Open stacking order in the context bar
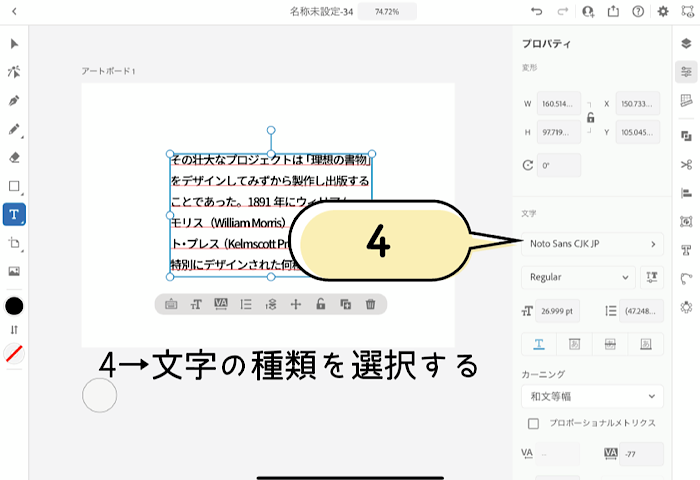 click(x=271, y=305)
